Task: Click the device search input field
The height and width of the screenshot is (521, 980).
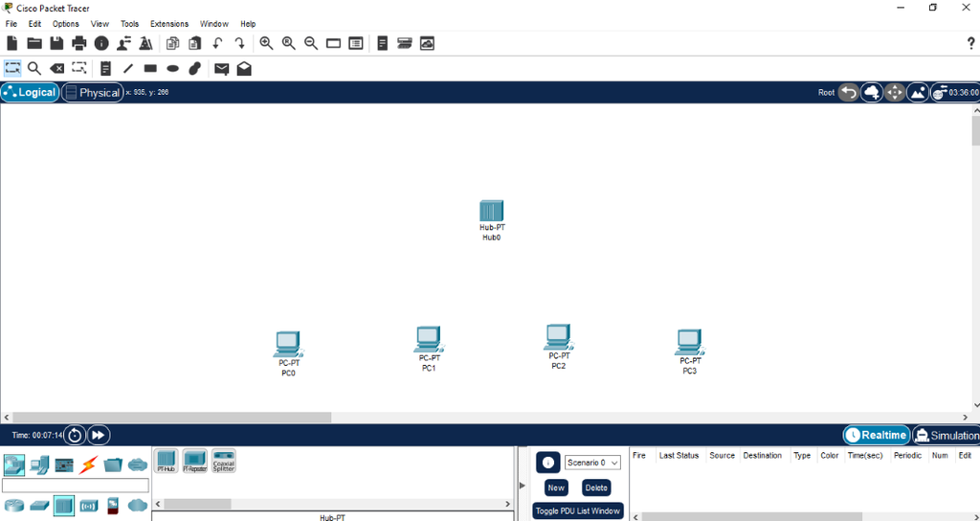Action: pyautogui.click(x=76, y=486)
